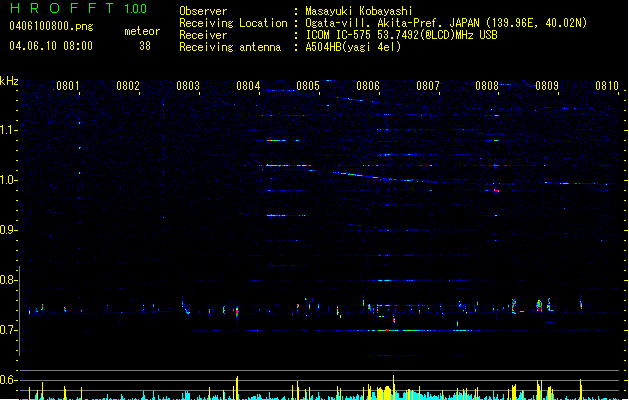Click the 0.9 frequency axis label
This screenshot has height=400, width=629.
click(8, 230)
